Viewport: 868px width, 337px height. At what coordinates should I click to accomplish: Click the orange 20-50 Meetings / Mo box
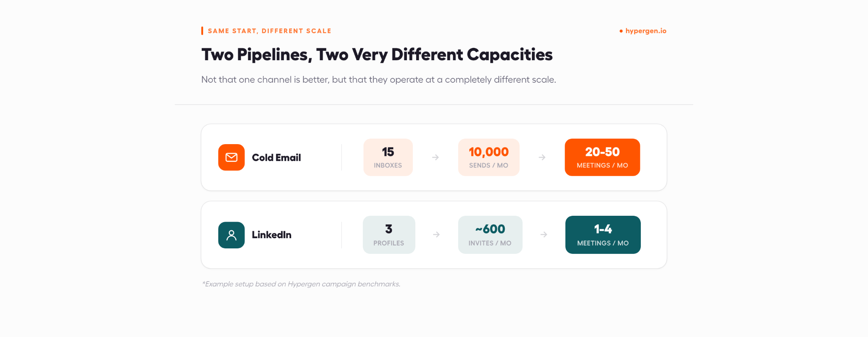(602, 157)
